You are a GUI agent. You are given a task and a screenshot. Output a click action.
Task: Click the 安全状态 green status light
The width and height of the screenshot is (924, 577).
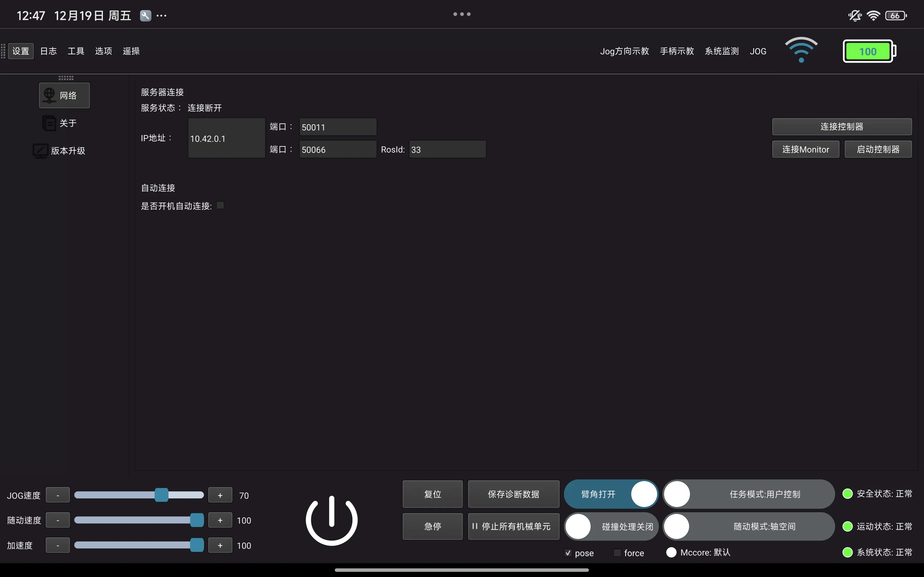(847, 494)
